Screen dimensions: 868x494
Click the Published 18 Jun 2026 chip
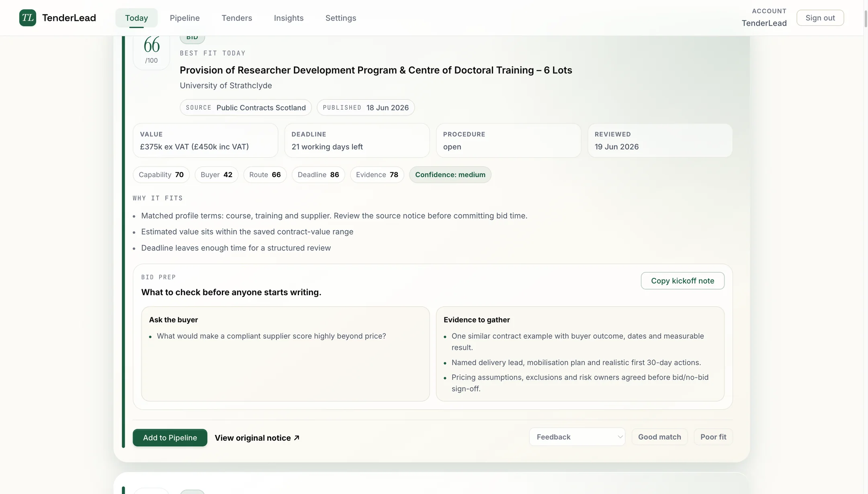[366, 108]
